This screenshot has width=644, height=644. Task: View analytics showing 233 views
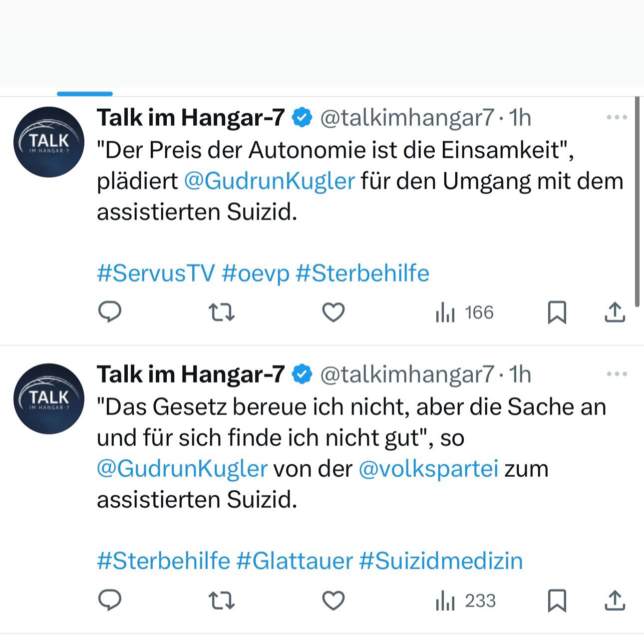click(x=465, y=601)
